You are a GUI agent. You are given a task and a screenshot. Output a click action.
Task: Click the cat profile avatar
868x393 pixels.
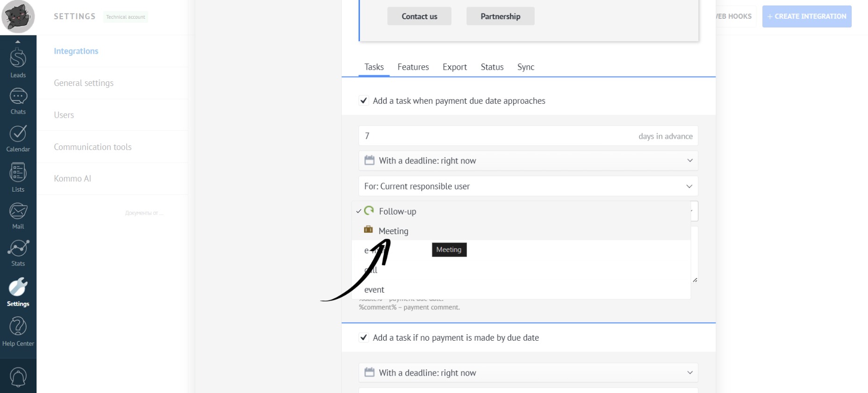click(x=18, y=17)
